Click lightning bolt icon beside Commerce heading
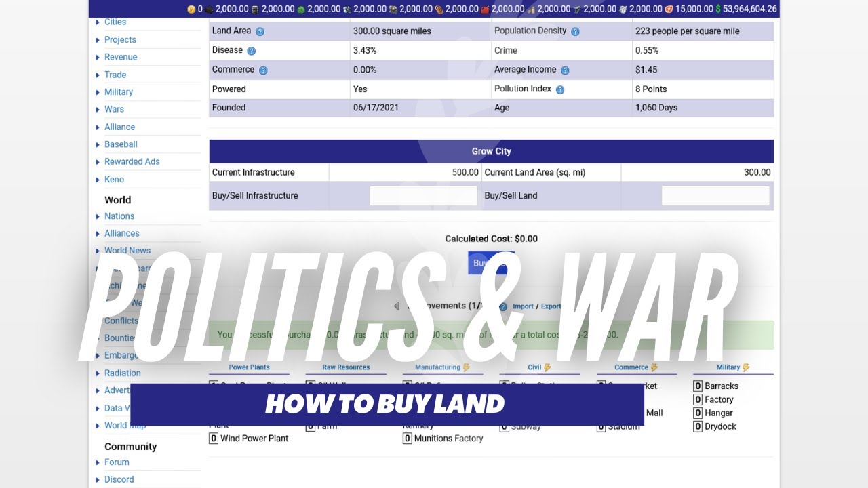 (655, 367)
